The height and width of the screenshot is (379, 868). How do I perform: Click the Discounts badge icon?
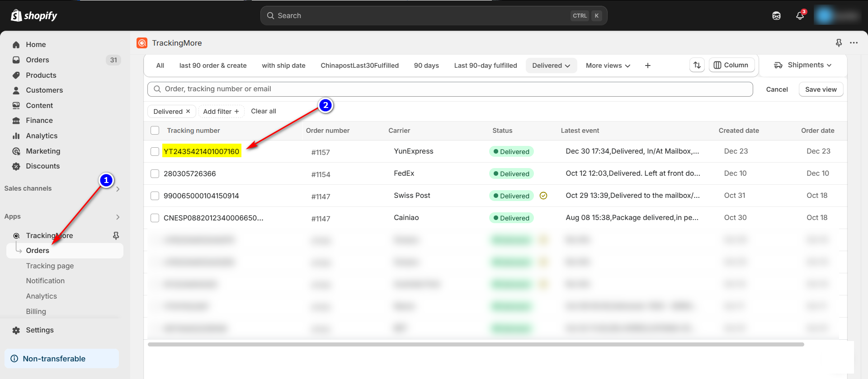16,166
